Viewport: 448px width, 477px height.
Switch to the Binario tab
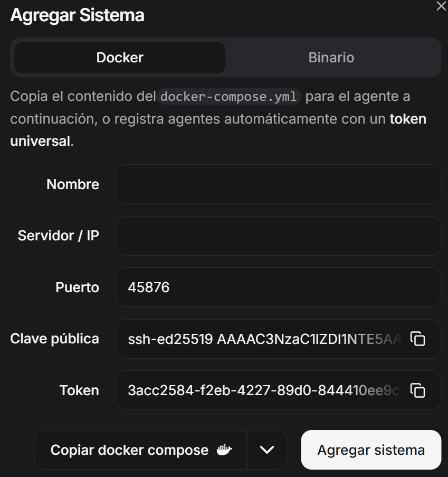click(x=331, y=58)
